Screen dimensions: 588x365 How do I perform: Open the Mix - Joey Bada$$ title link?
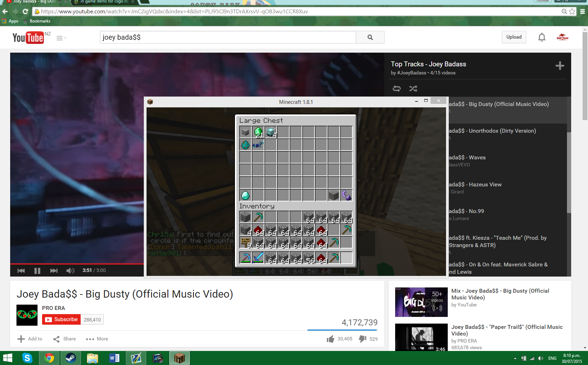click(500, 294)
